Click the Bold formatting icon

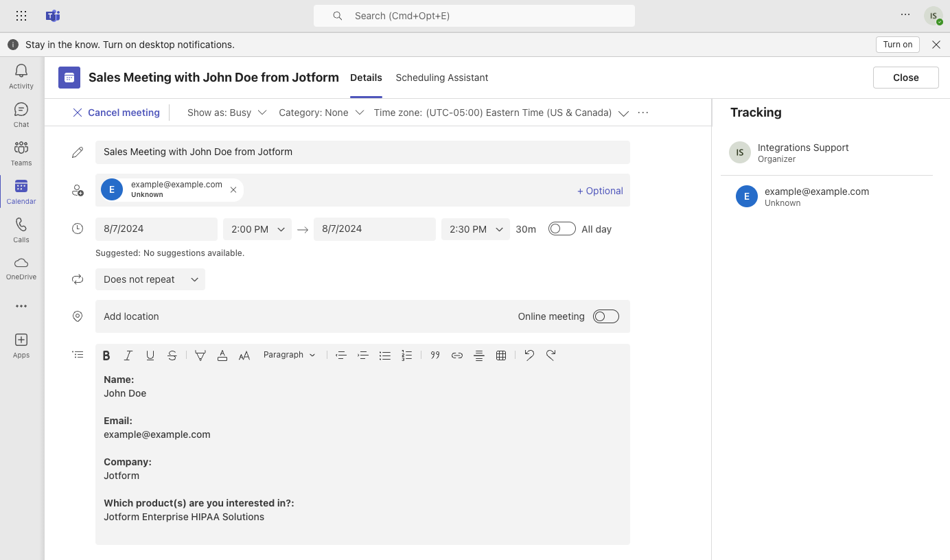(106, 355)
